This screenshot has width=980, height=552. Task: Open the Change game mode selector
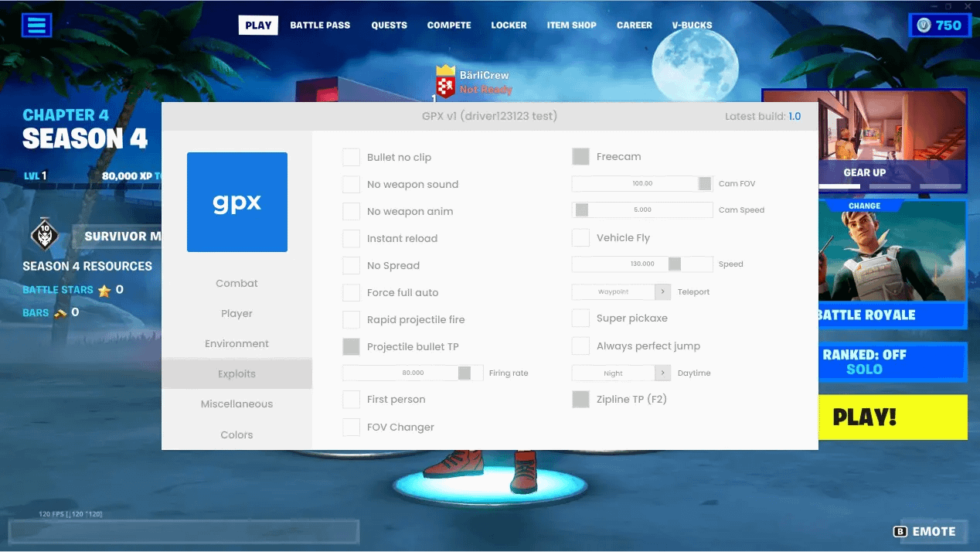[864, 206]
